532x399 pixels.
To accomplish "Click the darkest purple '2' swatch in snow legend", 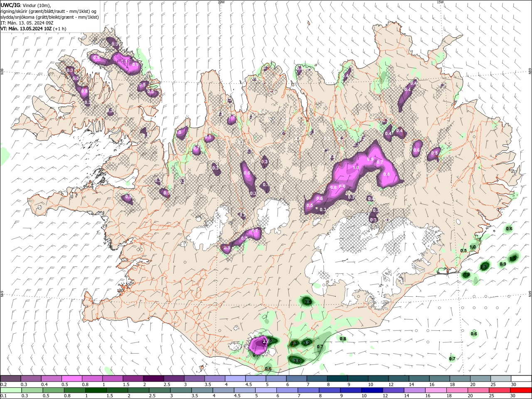I will tap(153, 379).
